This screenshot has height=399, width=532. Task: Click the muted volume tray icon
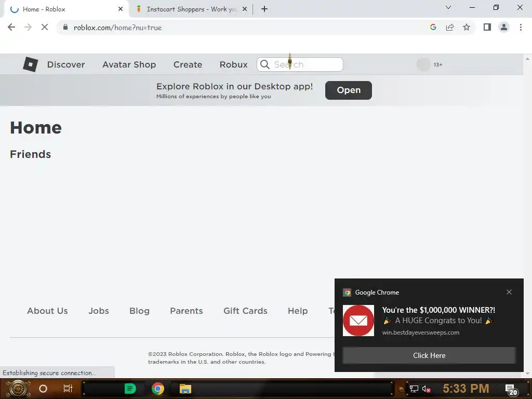click(427, 389)
